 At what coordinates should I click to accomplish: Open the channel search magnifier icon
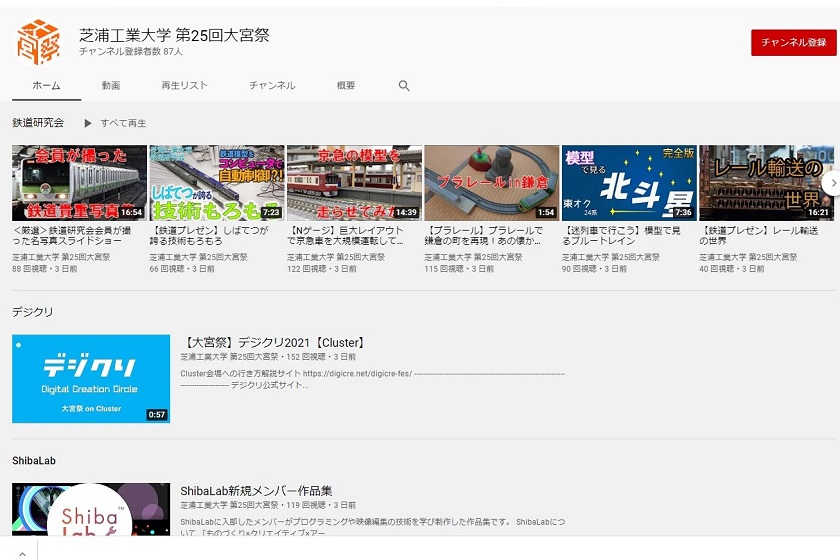[x=404, y=86]
